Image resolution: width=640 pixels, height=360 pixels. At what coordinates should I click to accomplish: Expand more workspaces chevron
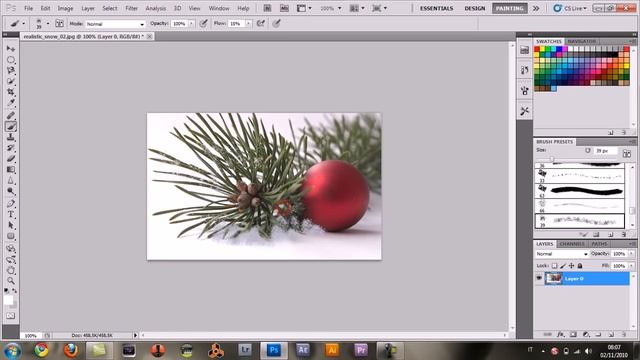point(536,8)
